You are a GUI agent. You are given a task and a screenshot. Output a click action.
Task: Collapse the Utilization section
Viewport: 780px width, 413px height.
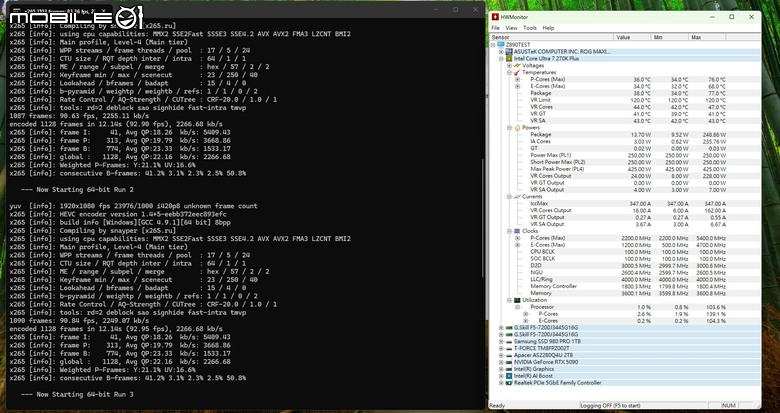click(509, 301)
